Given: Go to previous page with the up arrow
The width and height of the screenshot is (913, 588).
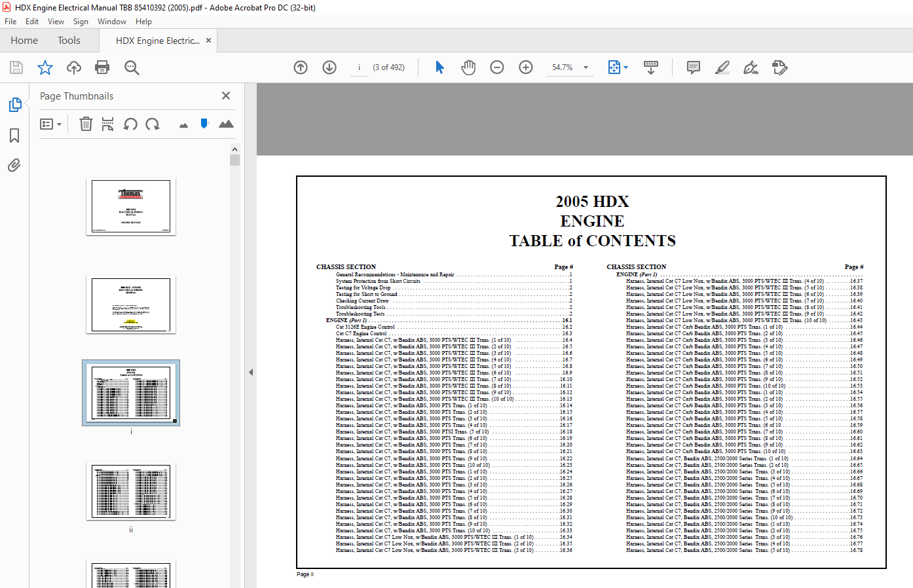Looking at the screenshot, I should tap(301, 67).
